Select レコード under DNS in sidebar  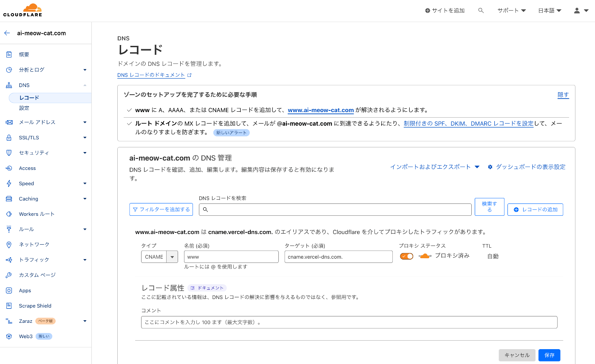[x=50, y=98]
